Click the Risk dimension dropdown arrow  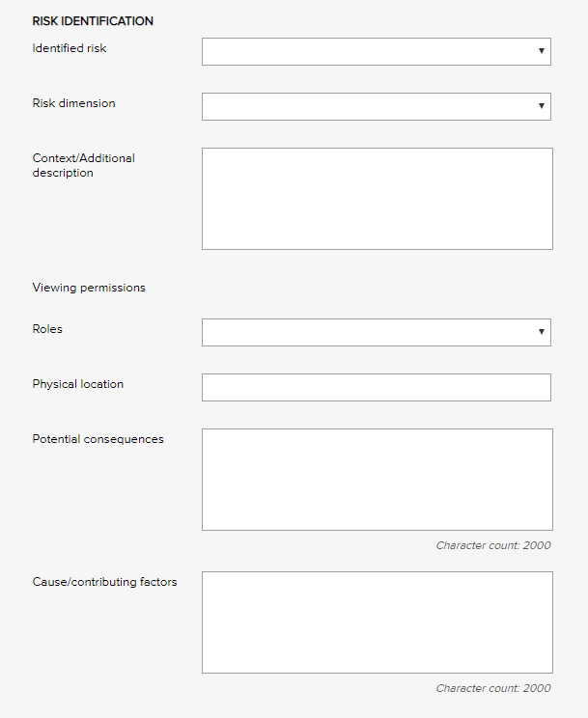tap(542, 107)
